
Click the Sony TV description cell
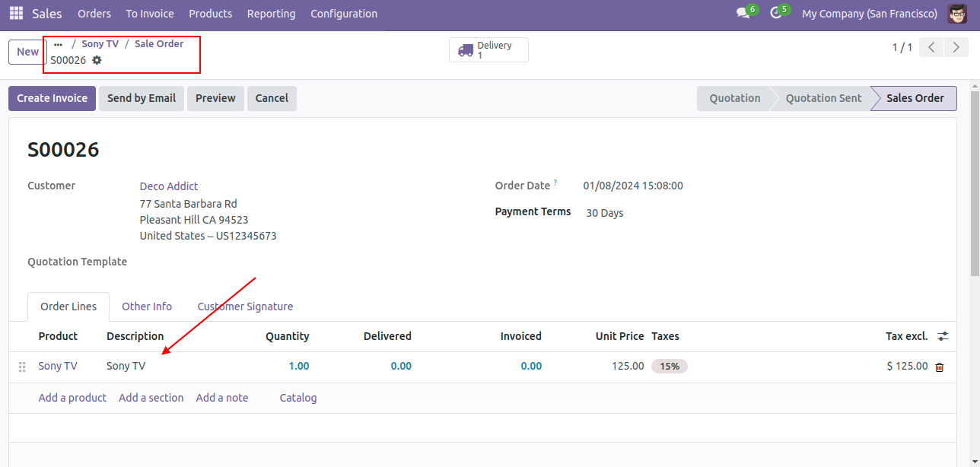pos(126,367)
